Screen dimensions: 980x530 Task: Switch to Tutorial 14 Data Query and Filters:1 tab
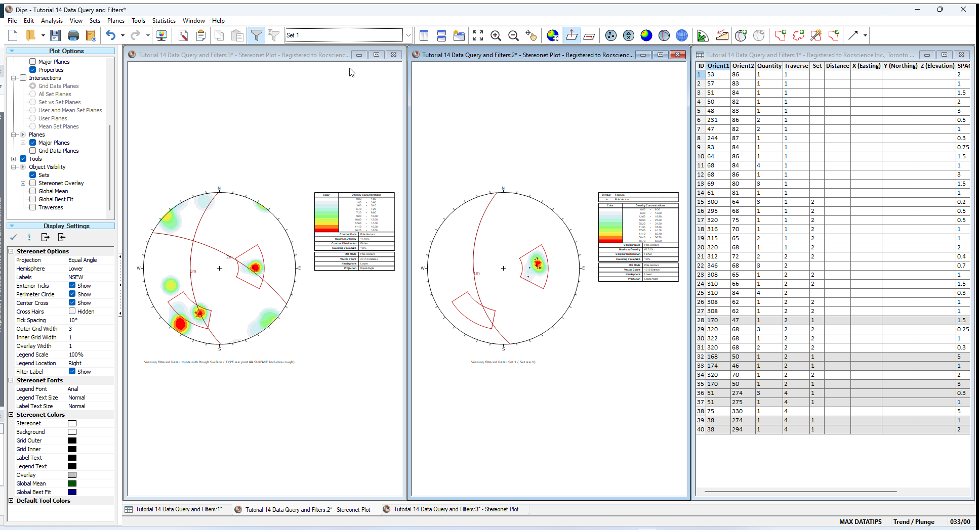pos(177,509)
